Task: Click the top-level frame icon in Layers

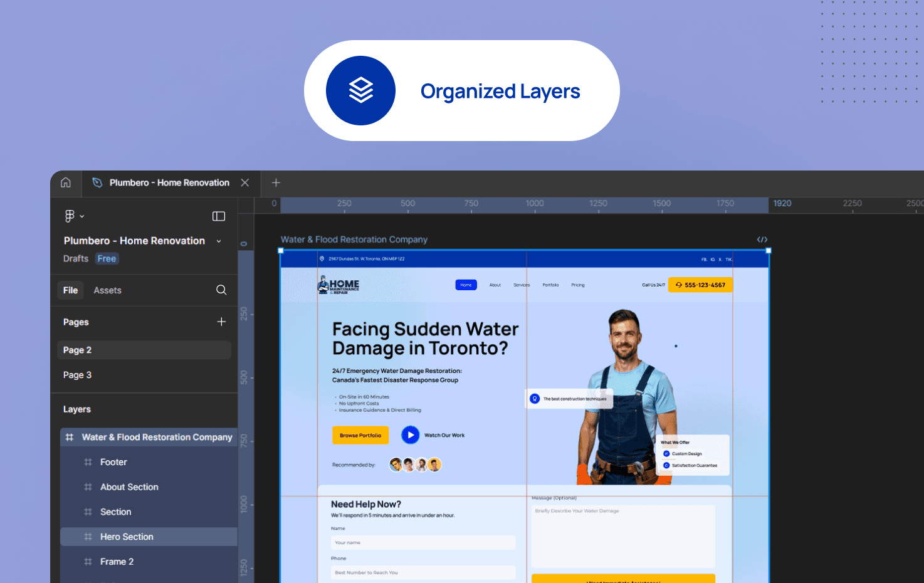Action: point(70,437)
